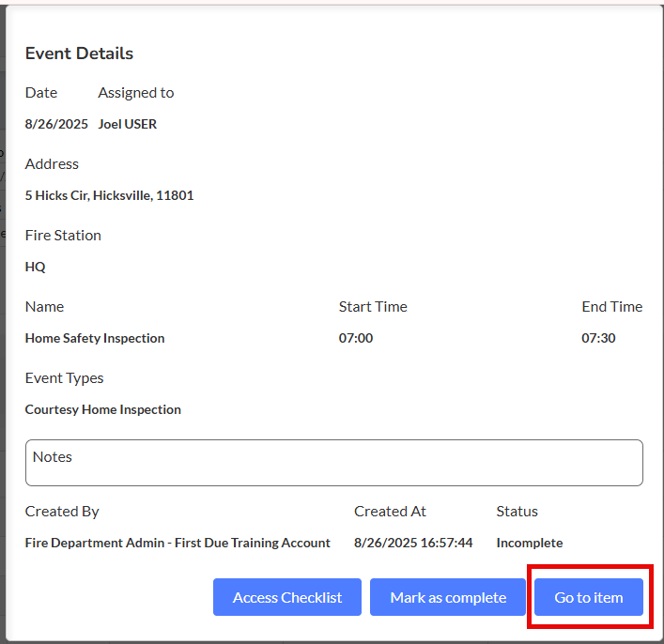Select the date value 8/26/2025
This screenshot has height=644, width=664.
point(56,124)
